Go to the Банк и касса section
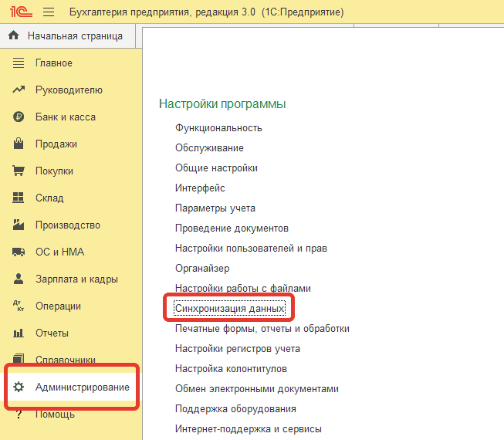 click(x=66, y=117)
